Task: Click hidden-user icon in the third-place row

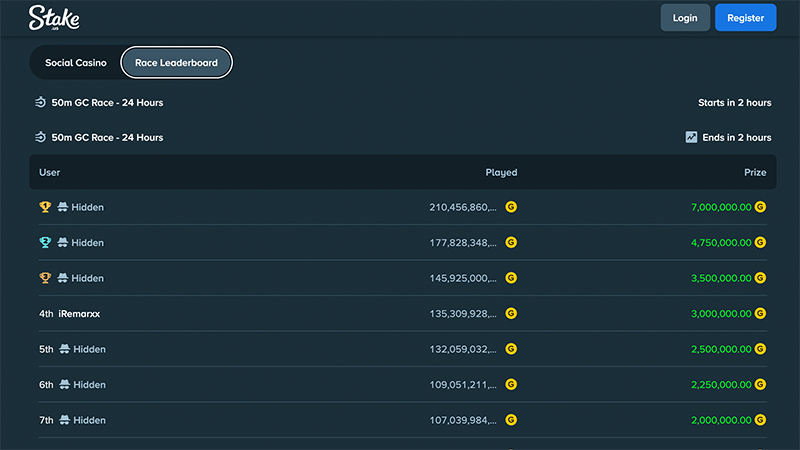Action: coord(62,278)
